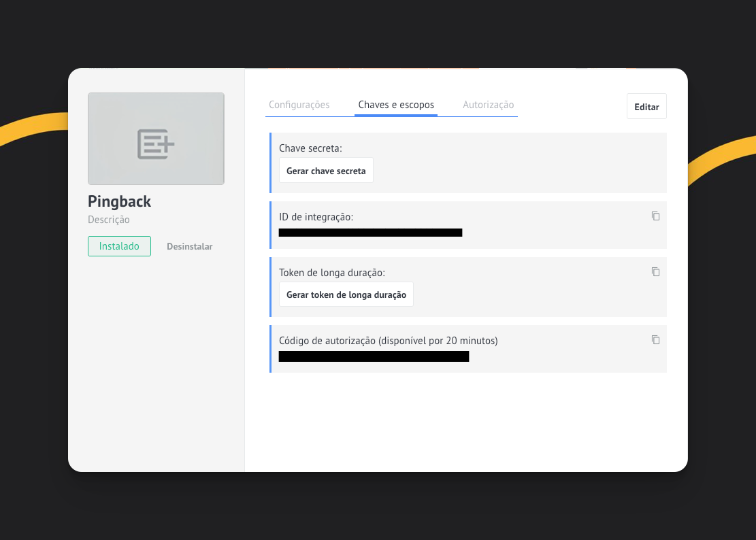Open the Autorização tab

tap(488, 105)
